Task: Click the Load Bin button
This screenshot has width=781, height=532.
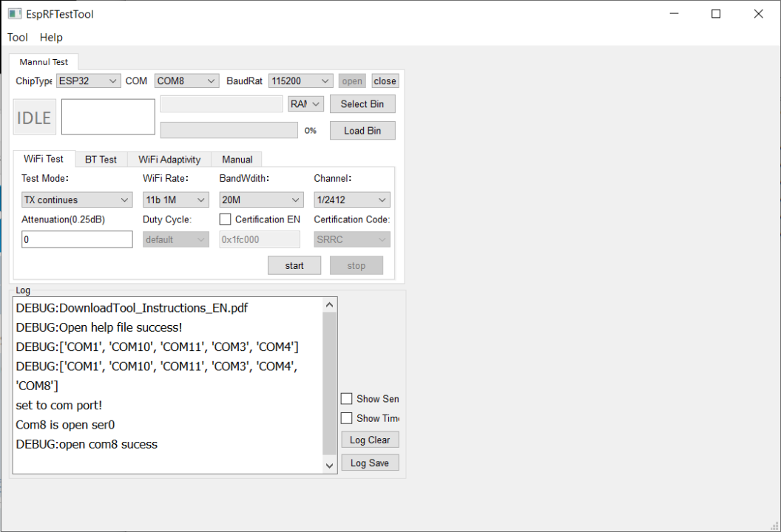Action: tap(362, 130)
